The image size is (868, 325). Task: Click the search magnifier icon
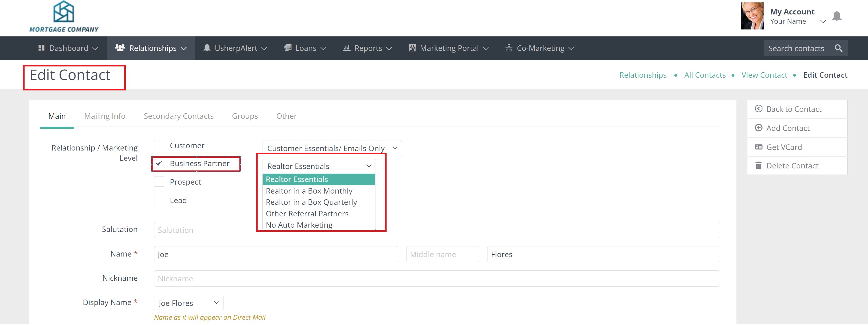tap(838, 48)
